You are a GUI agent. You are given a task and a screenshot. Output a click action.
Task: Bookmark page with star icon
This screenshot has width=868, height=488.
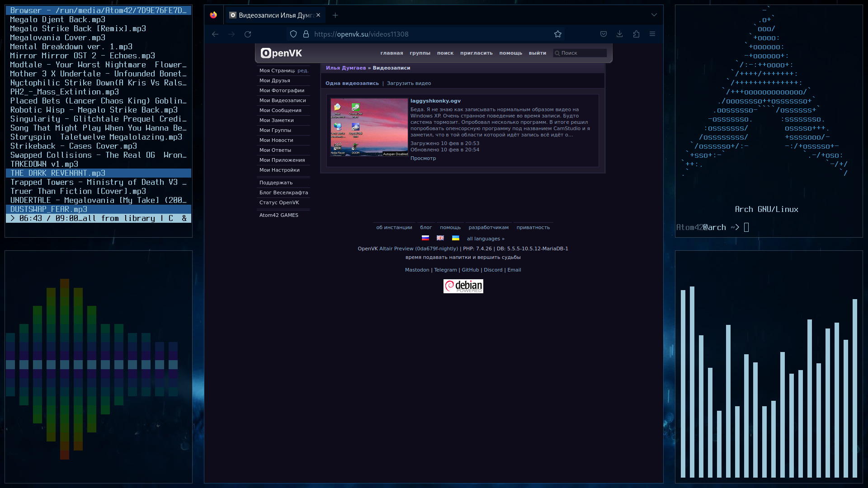click(x=558, y=34)
